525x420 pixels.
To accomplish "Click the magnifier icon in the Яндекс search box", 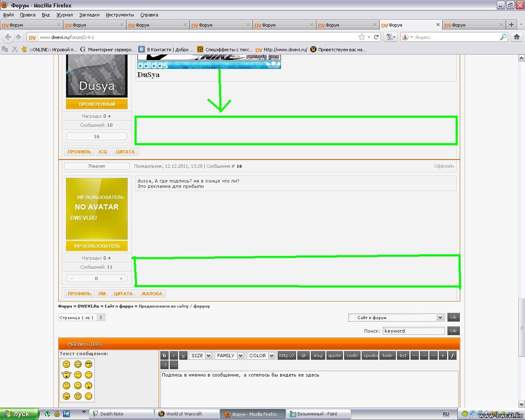I will pyautogui.click(x=503, y=37).
